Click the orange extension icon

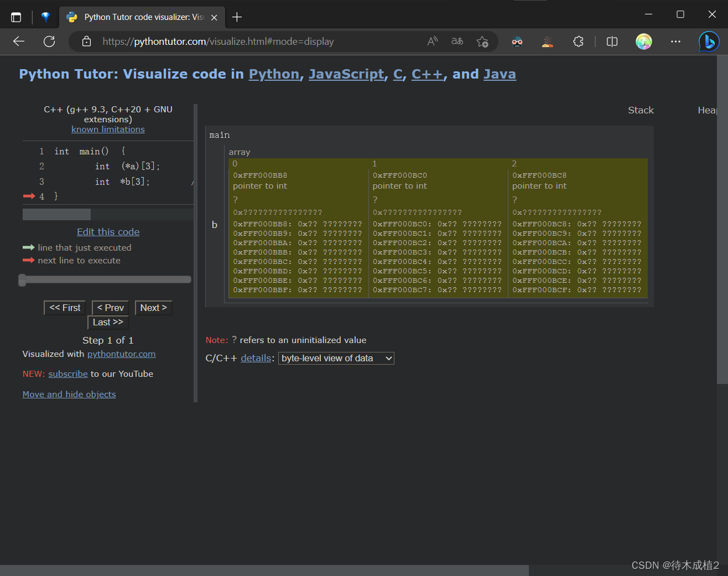tap(548, 41)
